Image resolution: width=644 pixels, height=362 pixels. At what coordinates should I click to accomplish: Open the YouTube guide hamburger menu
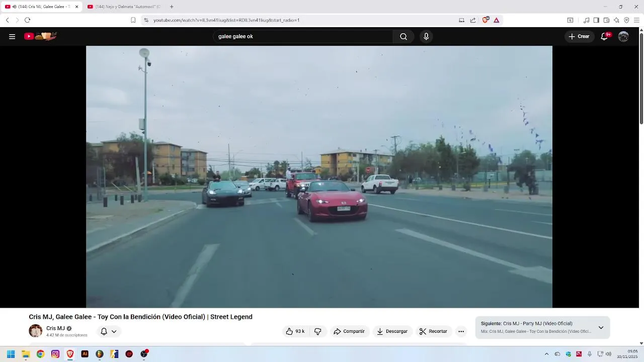[x=12, y=36]
